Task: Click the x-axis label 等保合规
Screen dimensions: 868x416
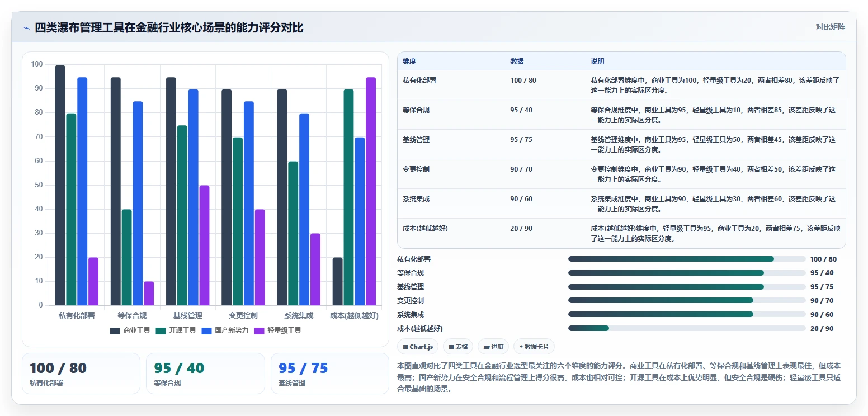Action: [x=132, y=315]
